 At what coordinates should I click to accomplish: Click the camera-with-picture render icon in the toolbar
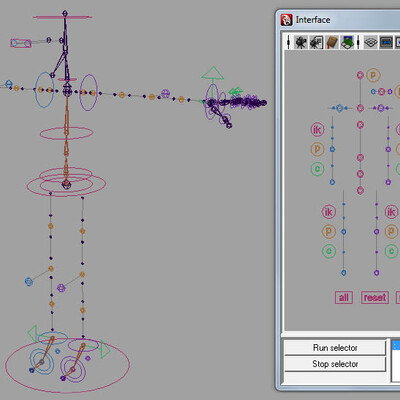coord(316,42)
